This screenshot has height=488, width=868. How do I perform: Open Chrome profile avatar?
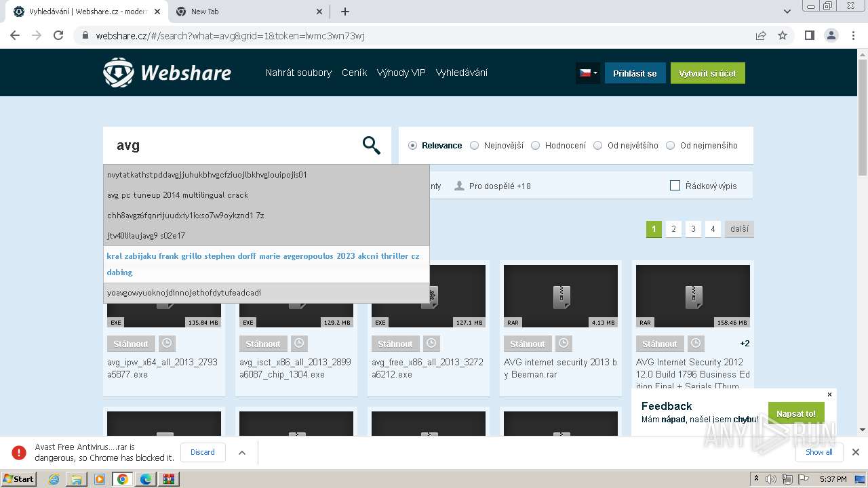point(831,35)
